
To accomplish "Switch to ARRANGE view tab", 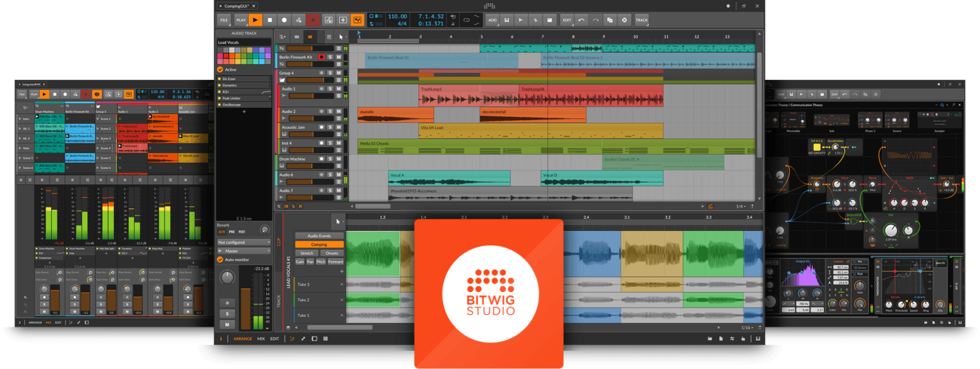I will coord(243,339).
